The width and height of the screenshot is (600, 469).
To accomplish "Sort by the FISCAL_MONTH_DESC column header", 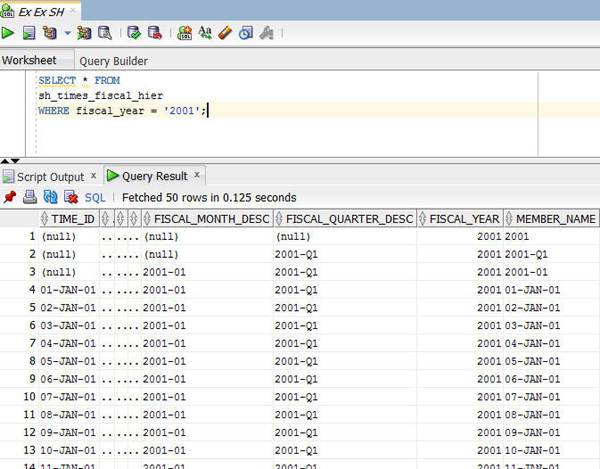I will coord(209,219).
